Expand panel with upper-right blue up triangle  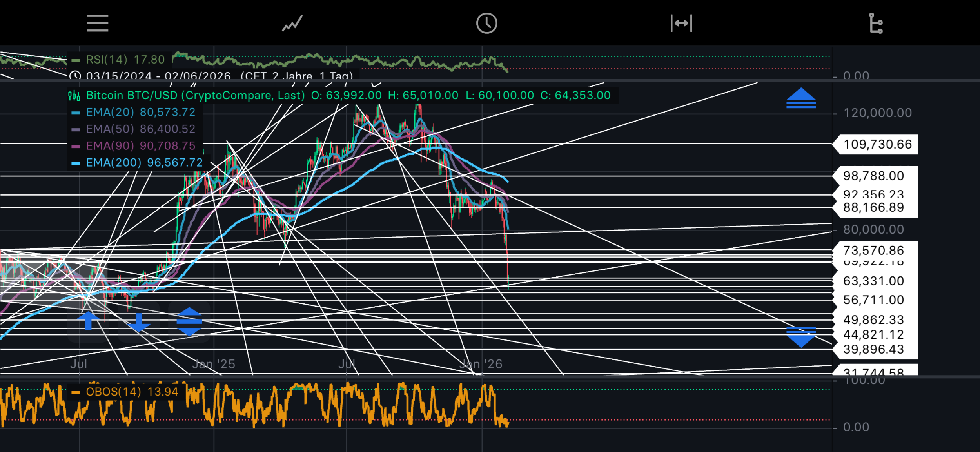click(801, 98)
